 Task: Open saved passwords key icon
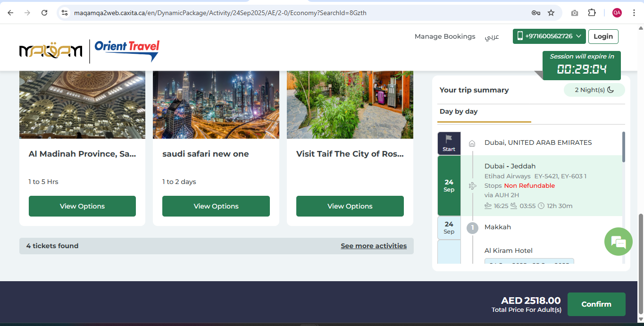(x=535, y=13)
